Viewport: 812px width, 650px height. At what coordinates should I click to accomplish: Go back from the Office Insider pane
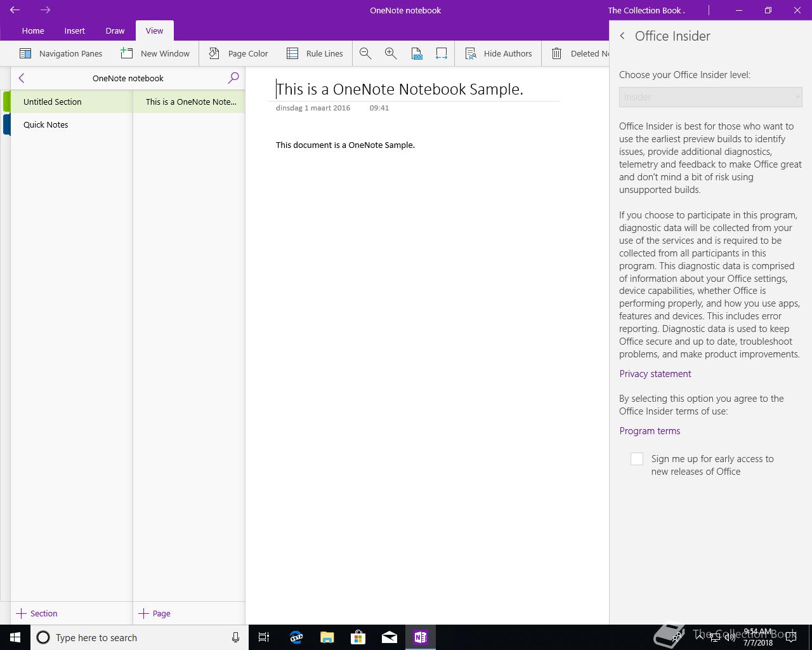click(622, 36)
